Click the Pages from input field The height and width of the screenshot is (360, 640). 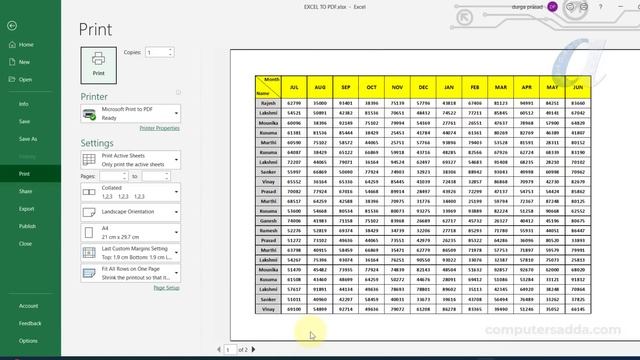coord(111,176)
